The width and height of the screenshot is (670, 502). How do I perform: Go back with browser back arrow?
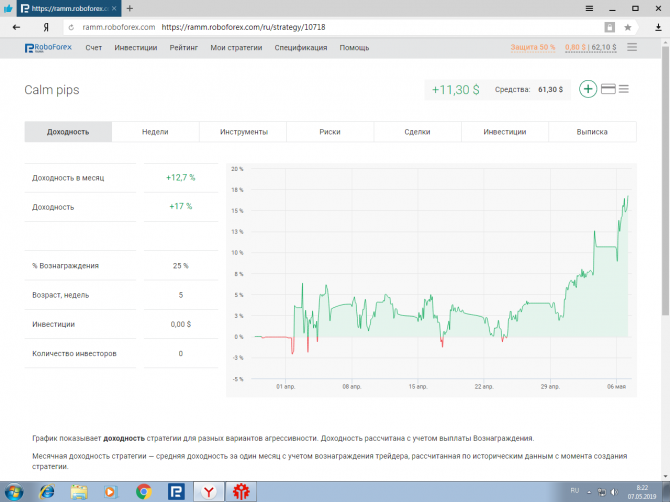pyautogui.click(x=16, y=27)
